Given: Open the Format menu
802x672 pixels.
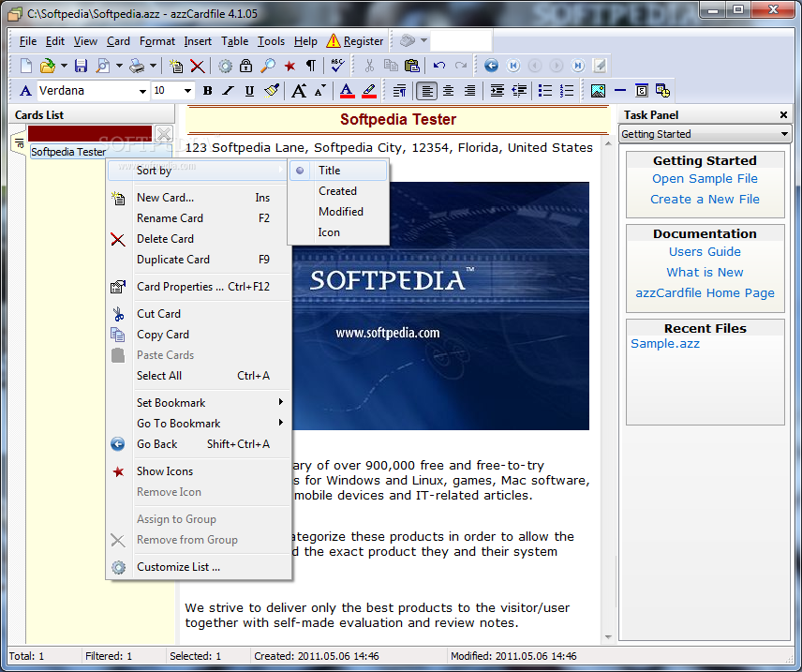Looking at the screenshot, I should [157, 41].
